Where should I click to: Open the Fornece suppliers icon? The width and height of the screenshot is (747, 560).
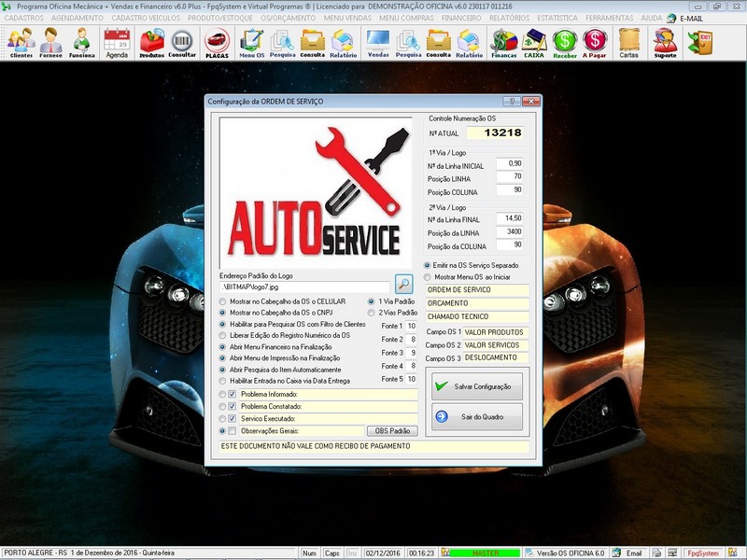[x=51, y=43]
